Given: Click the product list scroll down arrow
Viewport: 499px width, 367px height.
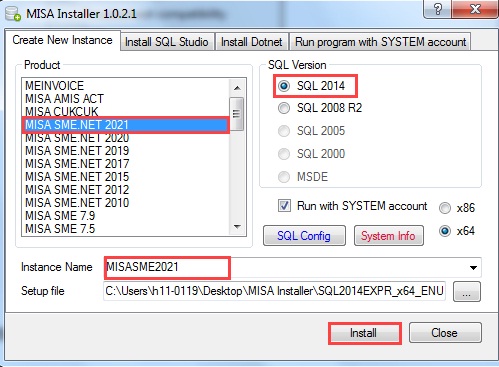Looking at the screenshot, I should click(x=237, y=227).
